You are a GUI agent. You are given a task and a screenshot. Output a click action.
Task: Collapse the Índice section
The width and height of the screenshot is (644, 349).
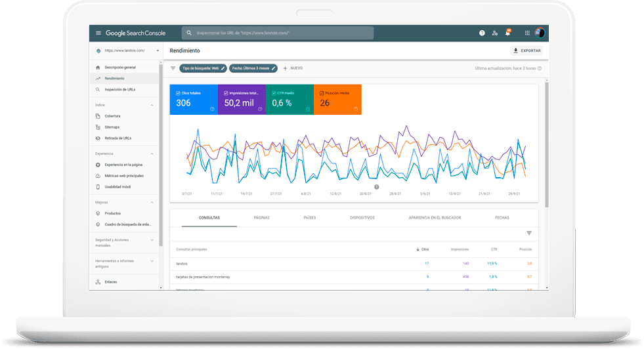[152, 105]
